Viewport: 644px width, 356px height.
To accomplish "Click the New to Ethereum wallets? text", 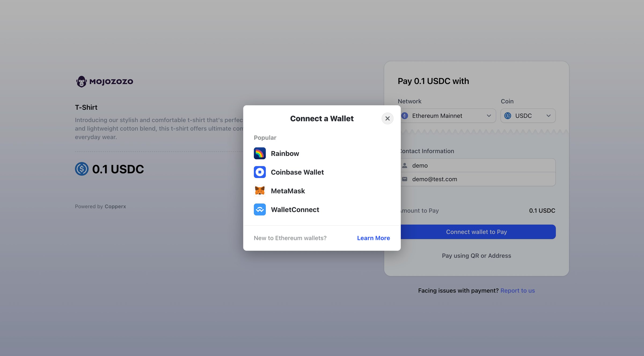I will coord(290,238).
